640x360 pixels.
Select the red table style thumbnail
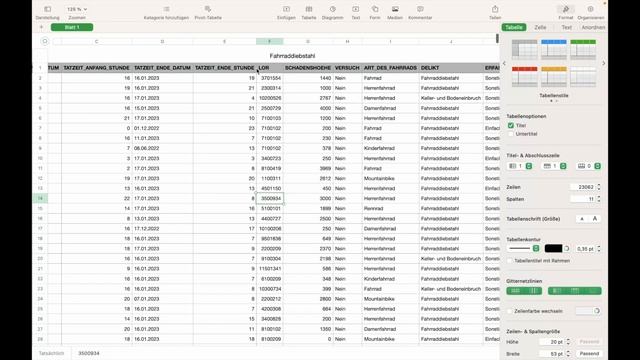pyautogui.click(x=524, y=77)
